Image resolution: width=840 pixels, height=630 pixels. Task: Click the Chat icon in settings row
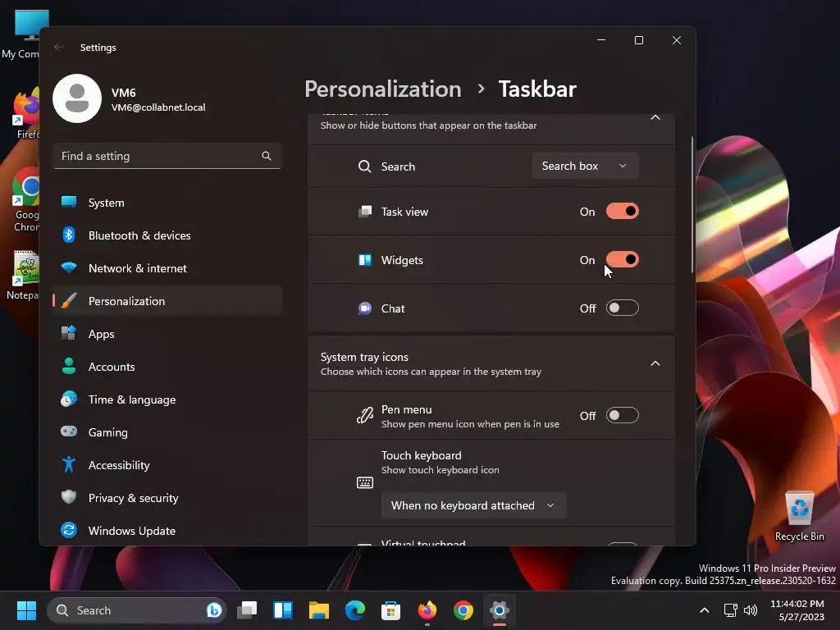click(x=365, y=308)
